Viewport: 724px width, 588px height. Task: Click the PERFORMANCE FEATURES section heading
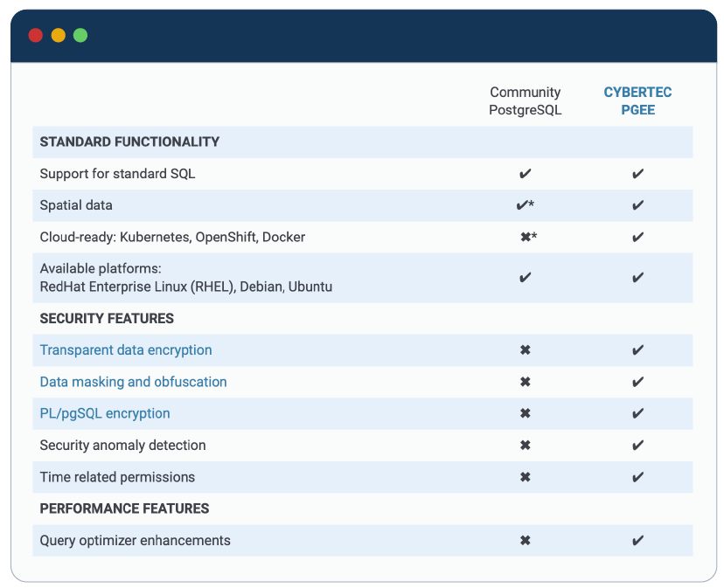tap(124, 508)
